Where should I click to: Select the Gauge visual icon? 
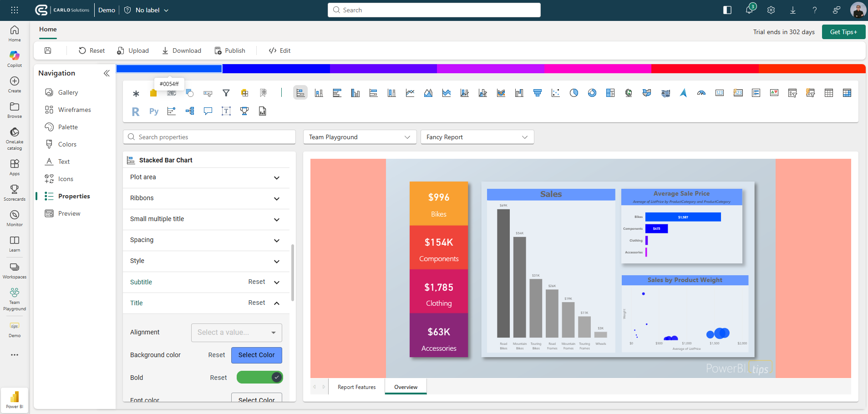coord(701,93)
